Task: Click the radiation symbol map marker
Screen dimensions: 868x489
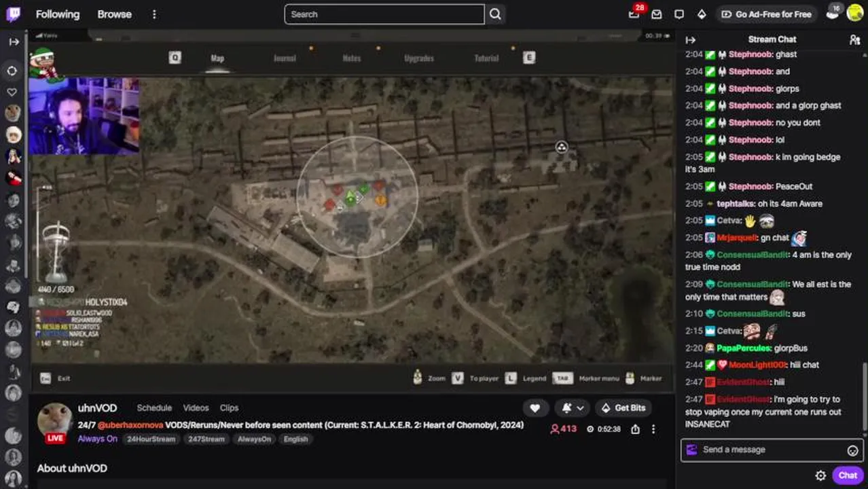Action: (x=562, y=147)
